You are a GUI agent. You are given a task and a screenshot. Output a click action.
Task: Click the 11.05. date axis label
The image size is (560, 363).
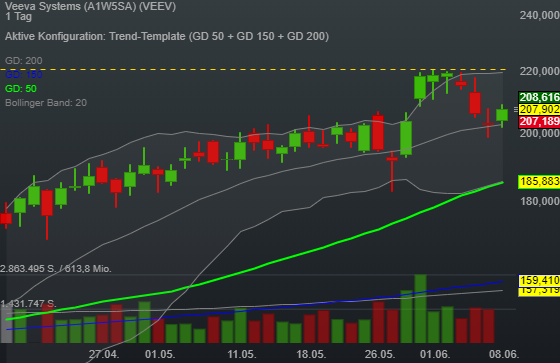(242, 354)
